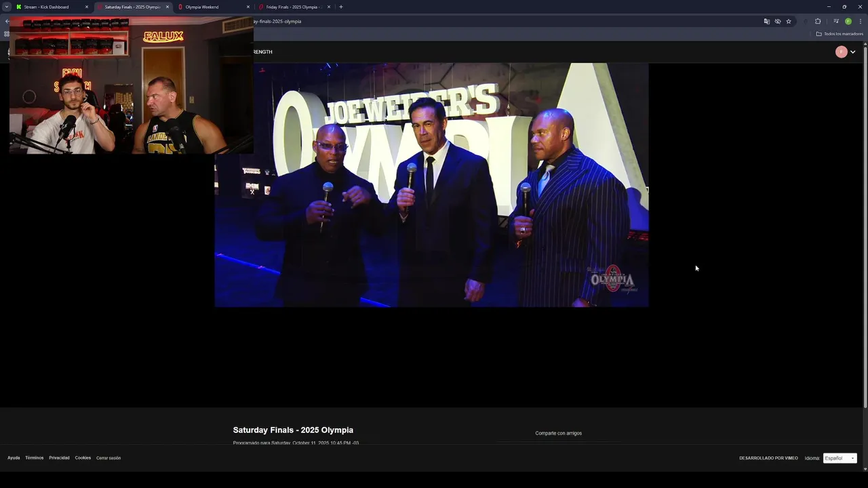Open the media controls playlist icon

click(835, 21)
